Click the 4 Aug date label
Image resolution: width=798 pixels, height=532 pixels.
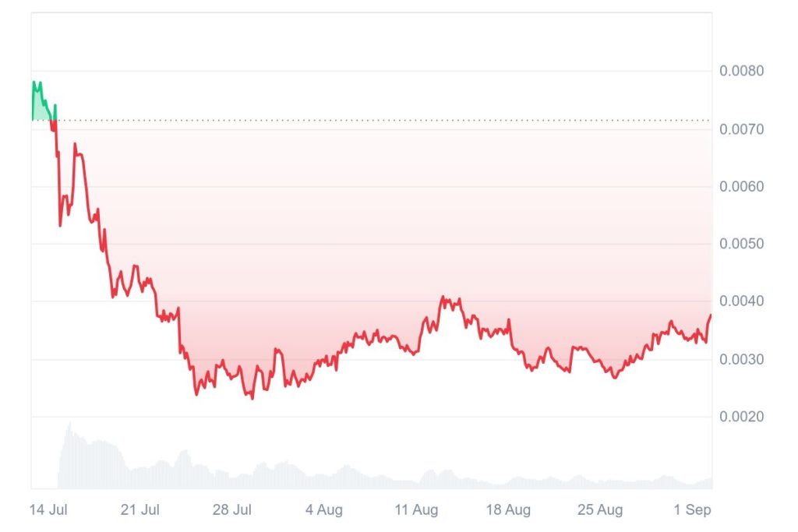click(323, 509)
